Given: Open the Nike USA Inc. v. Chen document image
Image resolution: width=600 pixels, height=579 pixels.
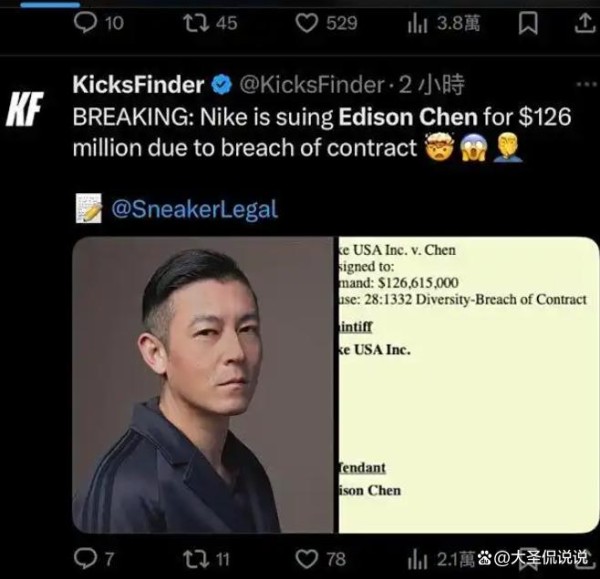Looking at the screenshot, I should click(468, 385).
